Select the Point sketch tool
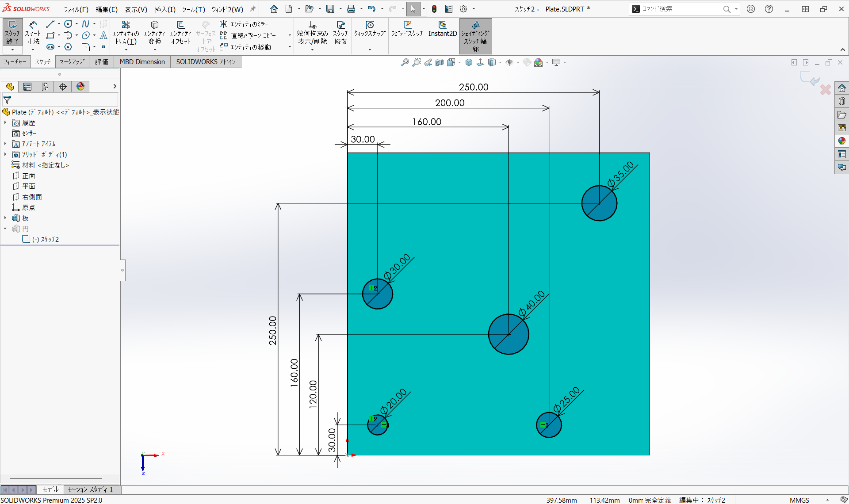Viewport: 849px width, 504px height. 103,47
